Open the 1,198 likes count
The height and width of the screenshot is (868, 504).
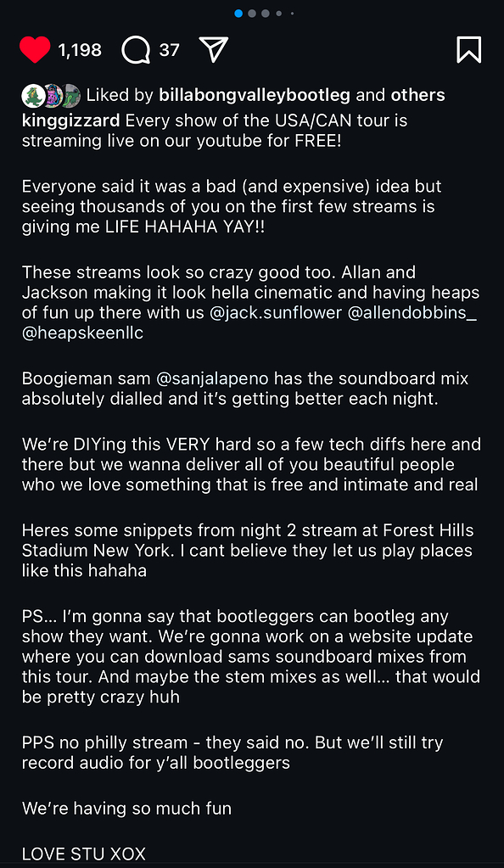click(80, 50)
